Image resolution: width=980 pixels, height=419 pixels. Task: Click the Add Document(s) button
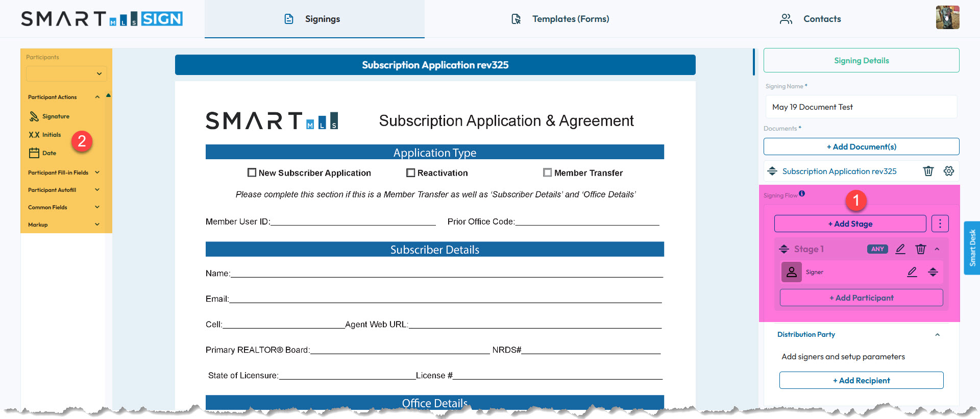[x=861, y=146]
